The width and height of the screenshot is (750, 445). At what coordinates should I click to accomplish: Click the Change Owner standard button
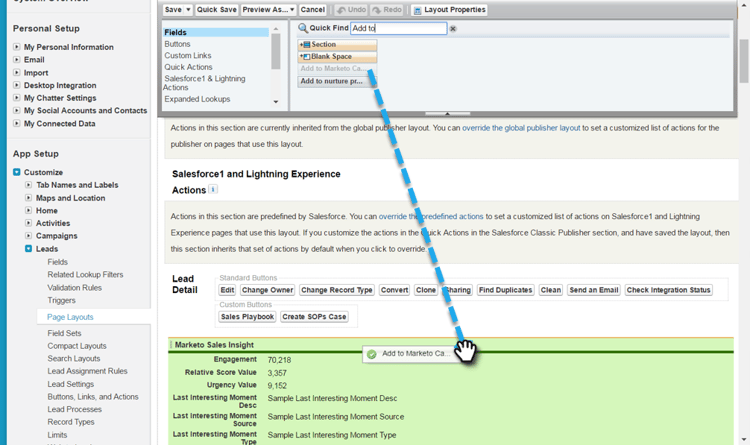pos(267,290)
